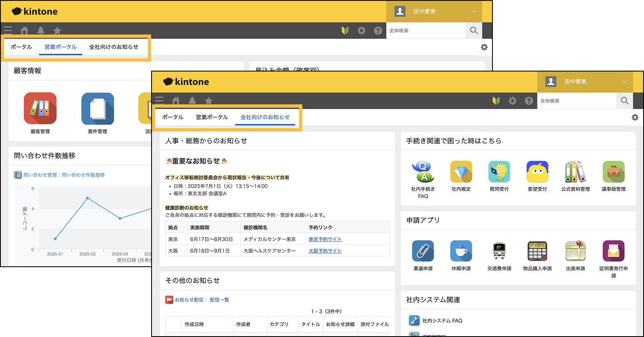Open the 稟議申請 paperclip app
This screenshot has height=337, width=644.
[423, 251]
